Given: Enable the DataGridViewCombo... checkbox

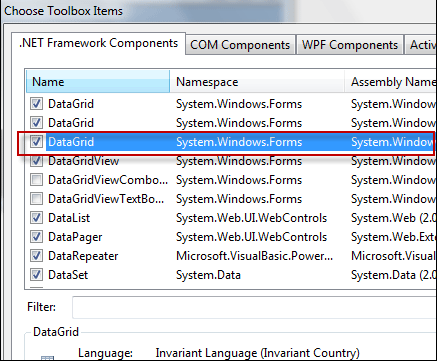Looking at the screenshot, I should [x=36, y=180].
